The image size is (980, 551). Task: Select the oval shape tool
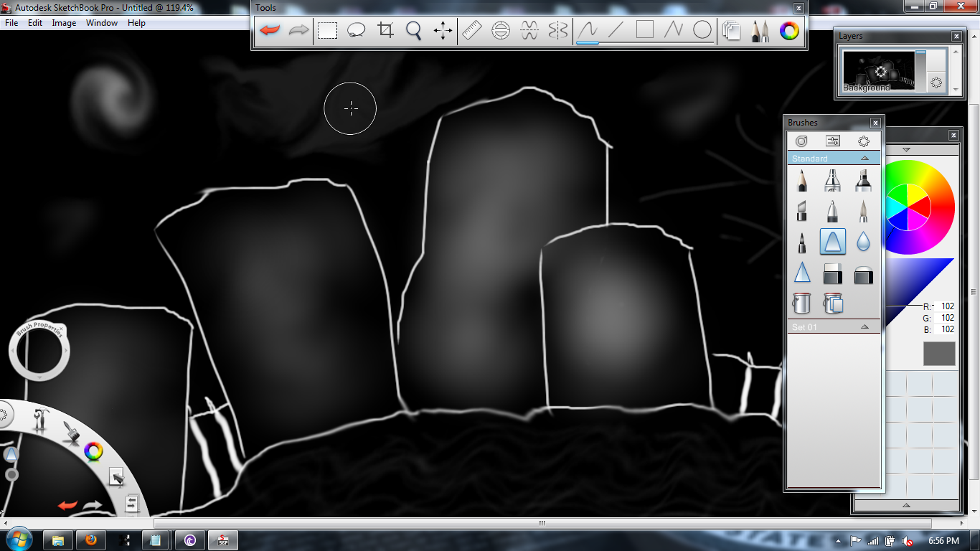tap(702, 30)
